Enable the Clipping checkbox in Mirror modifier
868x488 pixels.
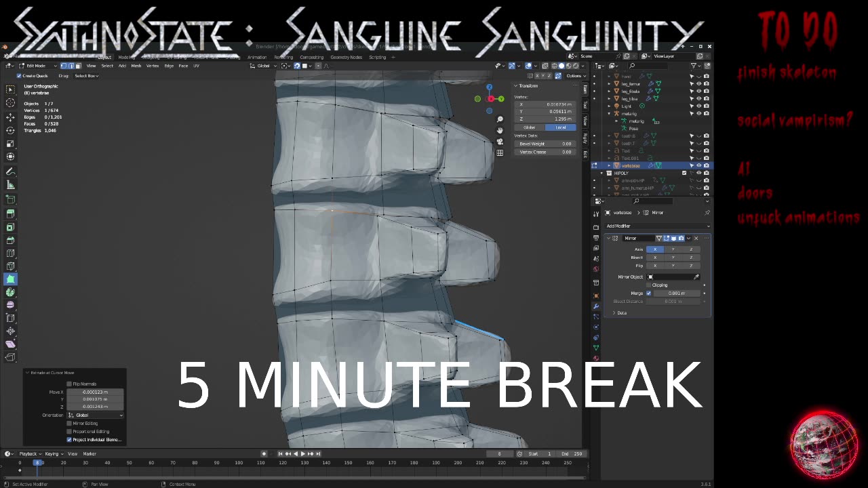click(649, 285)
